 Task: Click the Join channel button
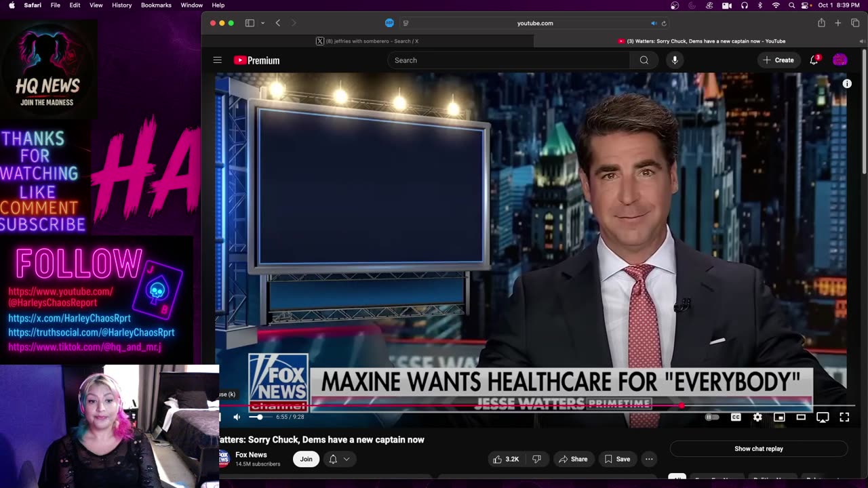pyautogui.click(x=307, y=459)
